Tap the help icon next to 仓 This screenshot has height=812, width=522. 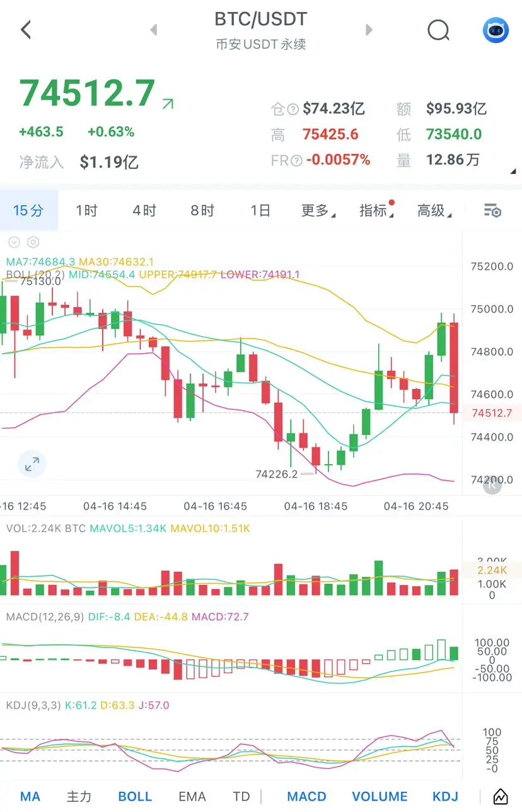(x=293, y=109)
